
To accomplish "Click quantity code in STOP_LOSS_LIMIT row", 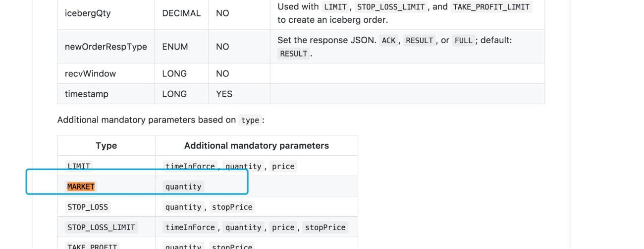I will tap(243, 227).
